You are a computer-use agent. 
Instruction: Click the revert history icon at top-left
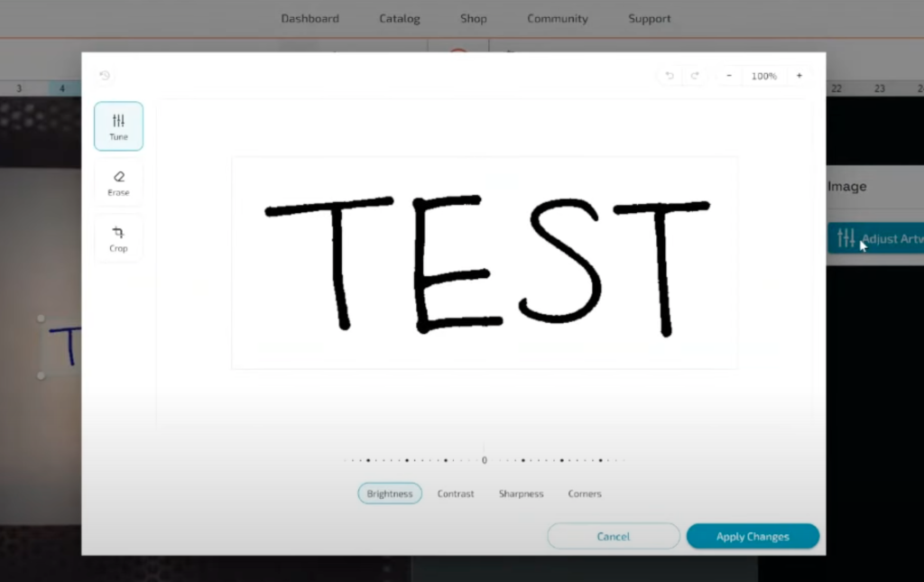105,76
